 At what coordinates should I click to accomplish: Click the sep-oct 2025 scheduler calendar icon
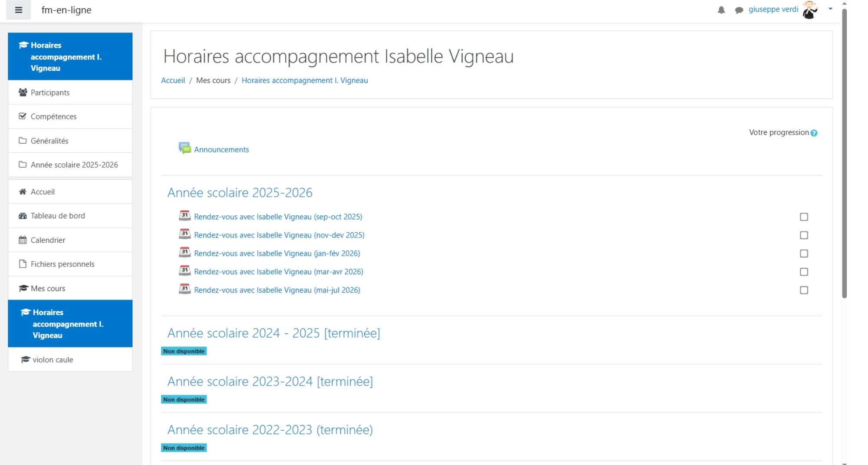tap(185, 216)
